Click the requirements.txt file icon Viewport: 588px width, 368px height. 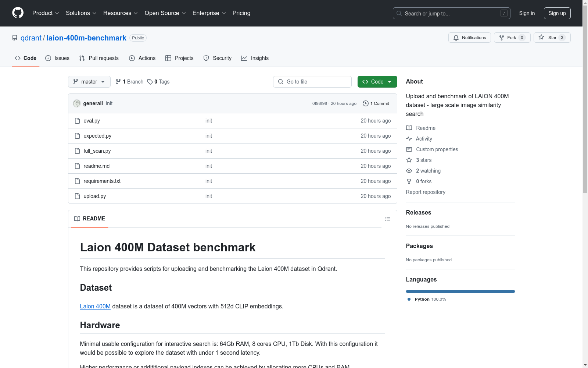[77, 181]
